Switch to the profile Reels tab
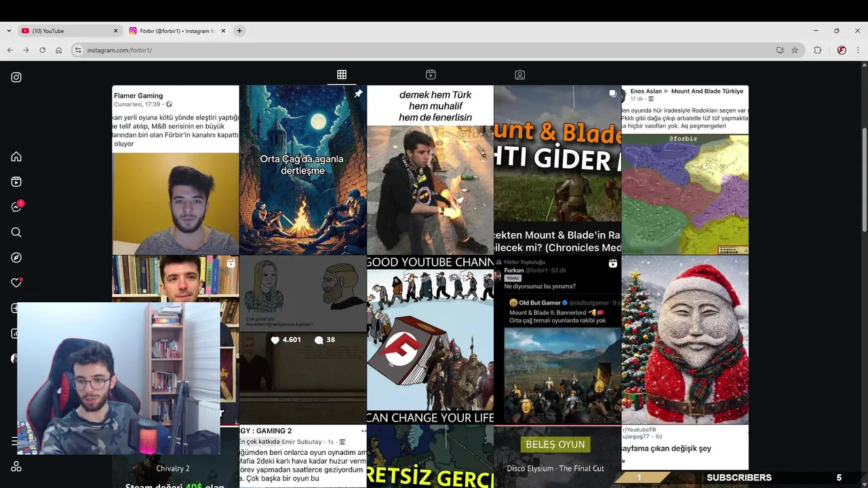 pyautogui.click(x=431, y=75)
